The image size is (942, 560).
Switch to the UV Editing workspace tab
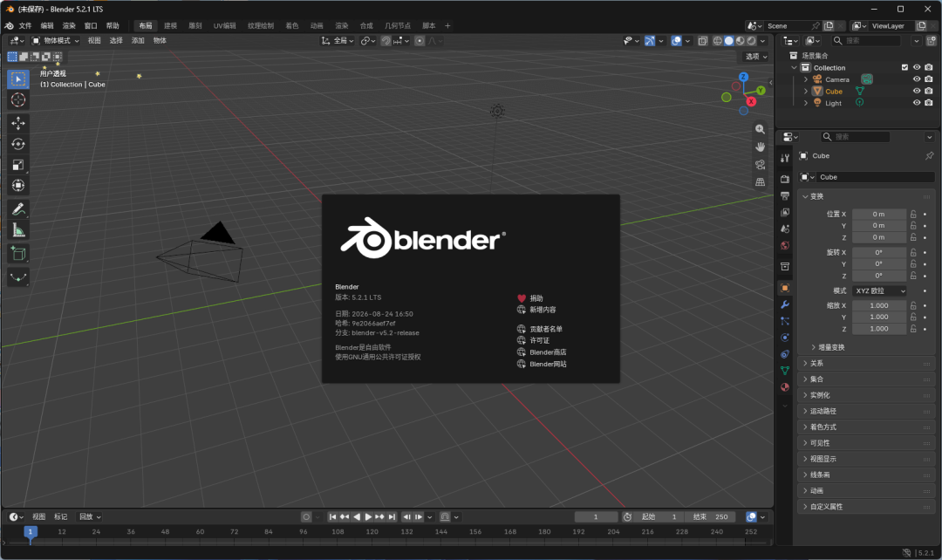click(225, 26)
